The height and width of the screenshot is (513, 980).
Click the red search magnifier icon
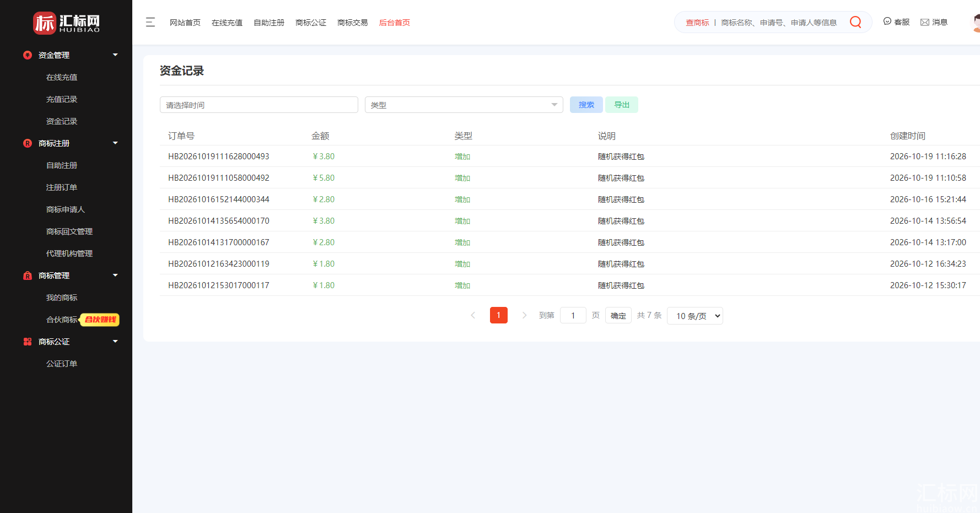(x=855, y=22)
